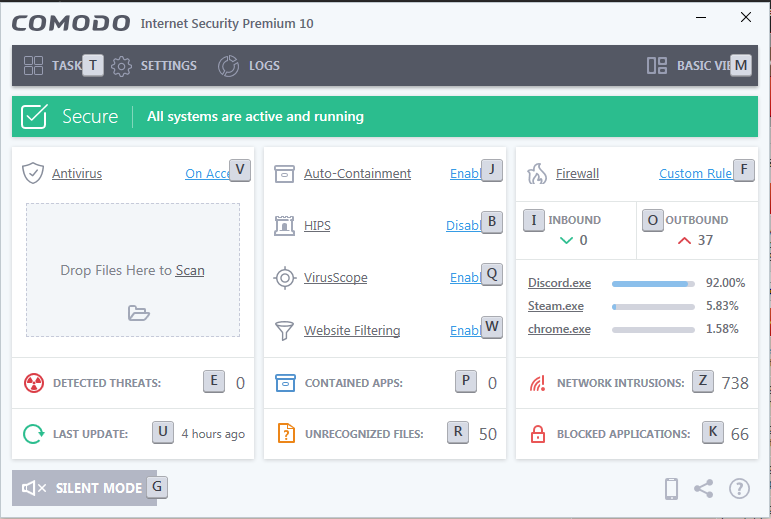Viewport: 771px width, 519px height.
Task: Click the Detected Threats radiation icon
Action: [x=33, y=383]
